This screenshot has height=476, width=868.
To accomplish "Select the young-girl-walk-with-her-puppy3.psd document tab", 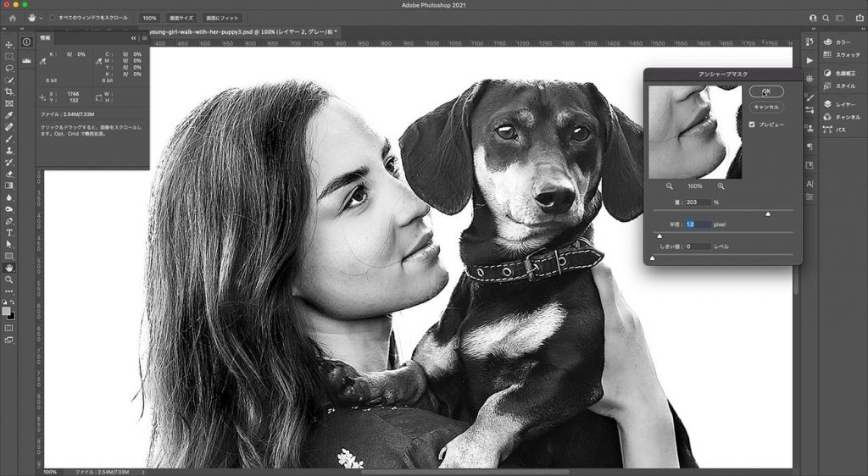I will 242,32.
